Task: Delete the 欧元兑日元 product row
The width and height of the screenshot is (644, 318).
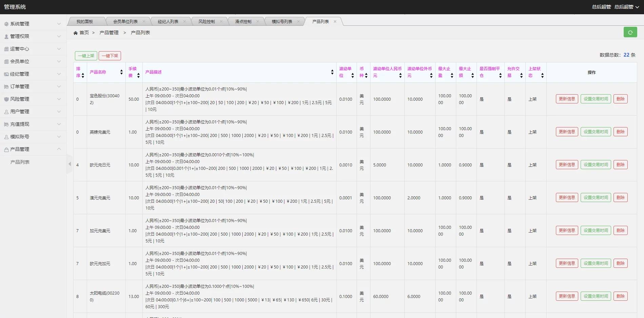Action: 620,165
